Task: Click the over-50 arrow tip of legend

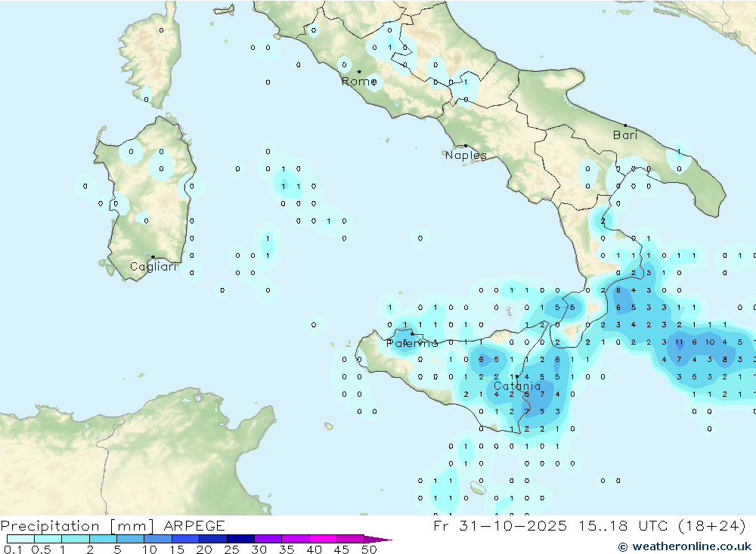Action: (379, 540)
